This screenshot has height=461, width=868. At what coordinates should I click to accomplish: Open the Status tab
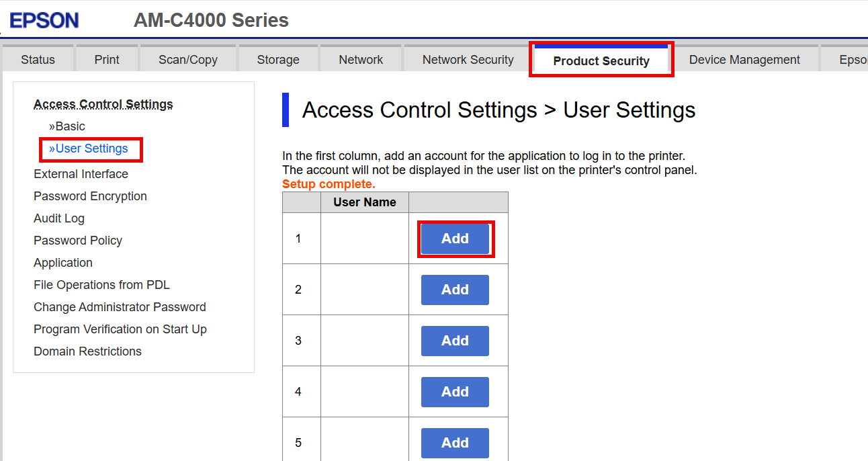pos(38,60)
